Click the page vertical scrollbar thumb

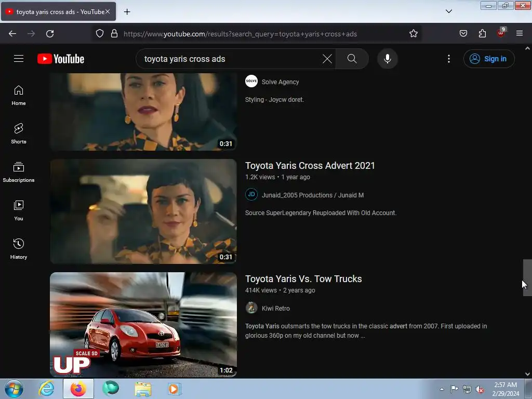(x=527, y=277)
